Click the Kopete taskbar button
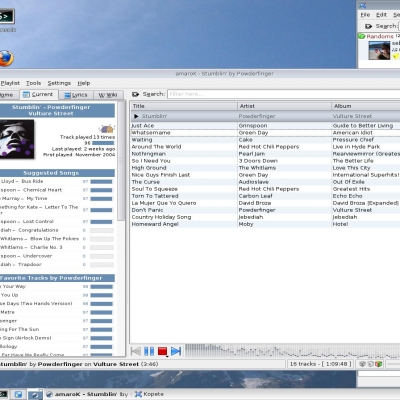Image resolution: width=400 pixels, height=400 pixels. (x=149, y=394)
